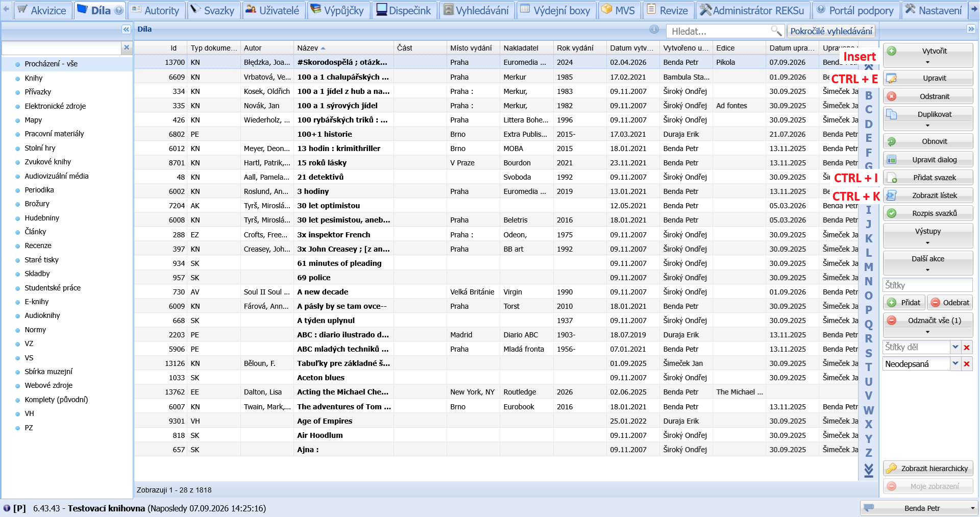Click the info icon next to search field
The image size is (980, 517).
click(654, 30)
